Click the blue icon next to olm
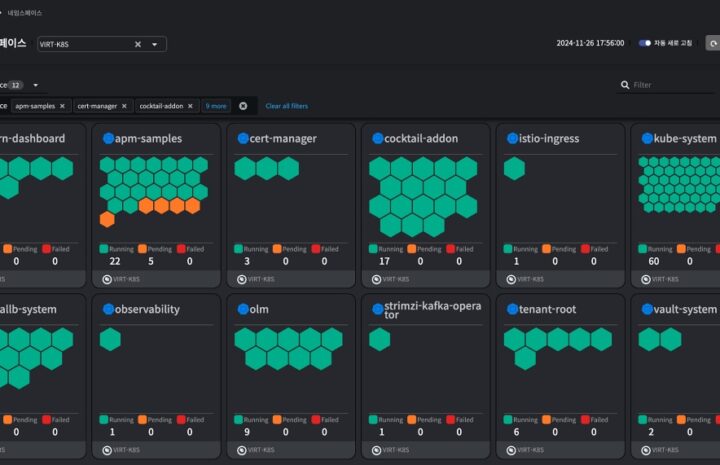This screenshot has width=720, height=465. coord(243,309)
